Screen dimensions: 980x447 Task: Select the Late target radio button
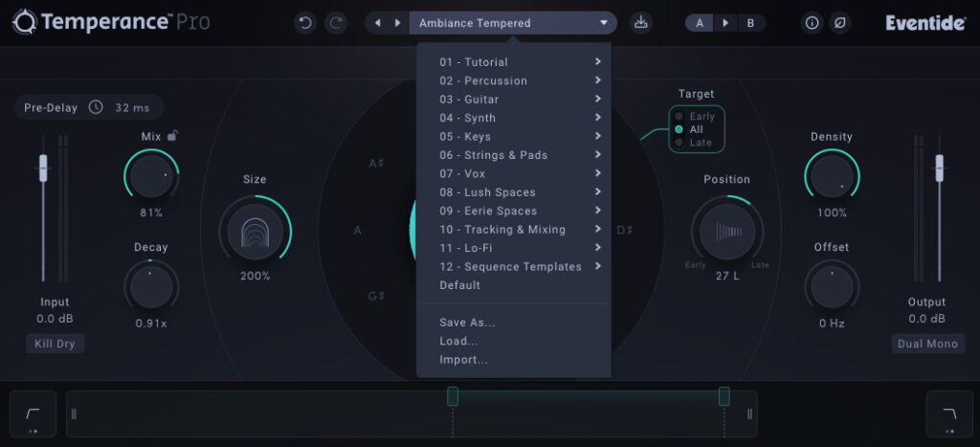[679, 143]
